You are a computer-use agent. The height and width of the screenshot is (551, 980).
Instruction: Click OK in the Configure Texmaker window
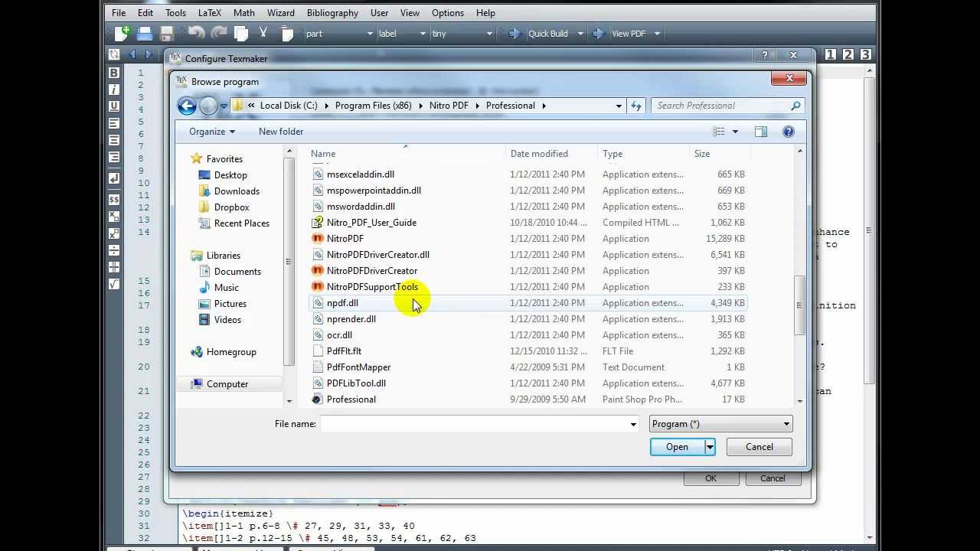(x=710, y=478)
